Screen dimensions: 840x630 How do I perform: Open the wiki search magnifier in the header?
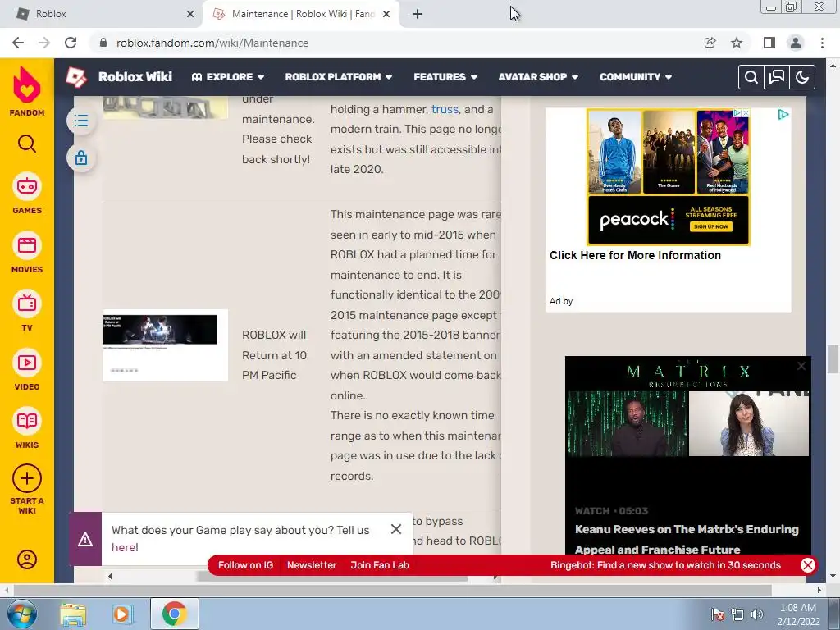[x=751, y=77]
